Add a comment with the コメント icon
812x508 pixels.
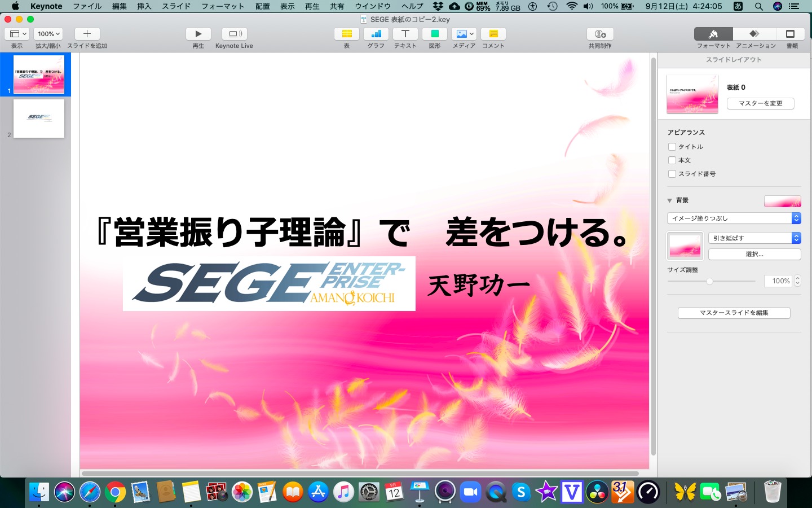click(x=493, y=34)
